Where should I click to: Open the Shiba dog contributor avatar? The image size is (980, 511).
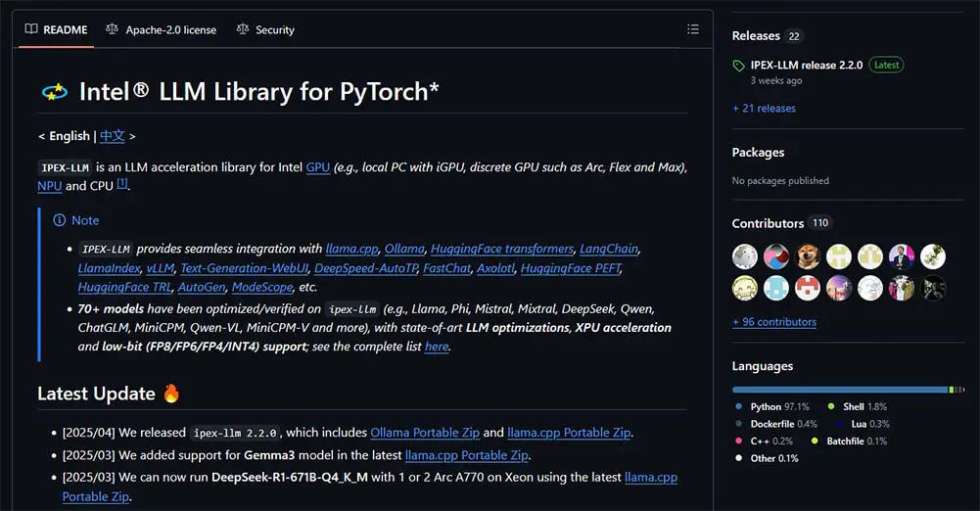click(808, 256)
